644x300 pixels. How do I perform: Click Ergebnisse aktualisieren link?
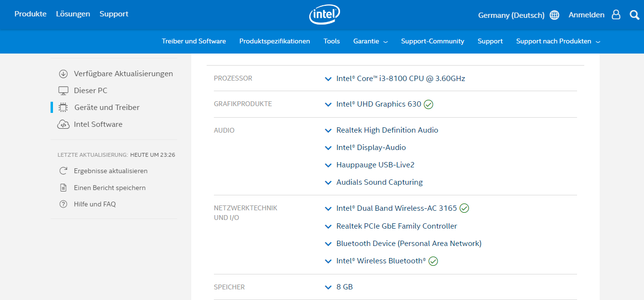pos(111,171)
